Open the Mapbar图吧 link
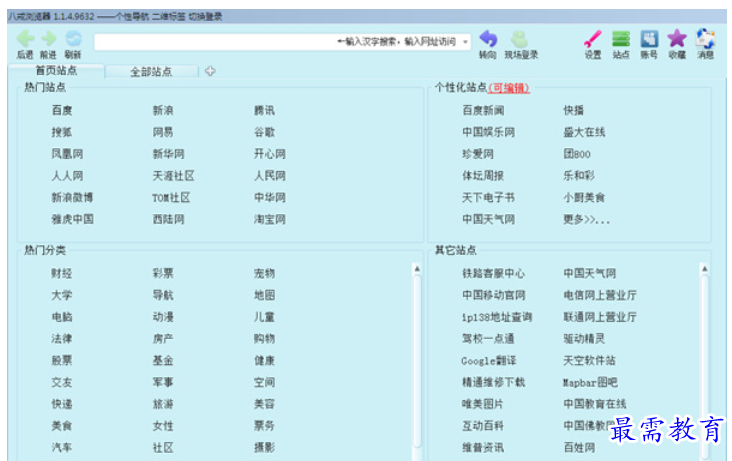Image resolution: width=732 pixels, height=461 pixels. (x=590, y=383)
